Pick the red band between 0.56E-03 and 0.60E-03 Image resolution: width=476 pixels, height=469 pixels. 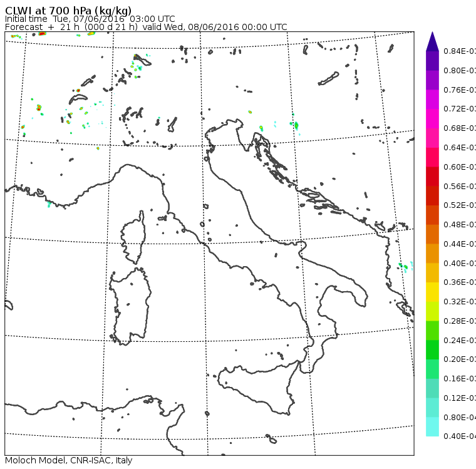[x=432, y=177]
